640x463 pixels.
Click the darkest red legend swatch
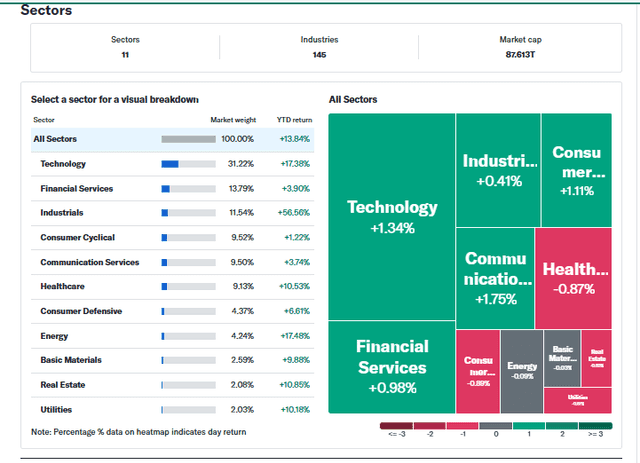tap(396, 426)
